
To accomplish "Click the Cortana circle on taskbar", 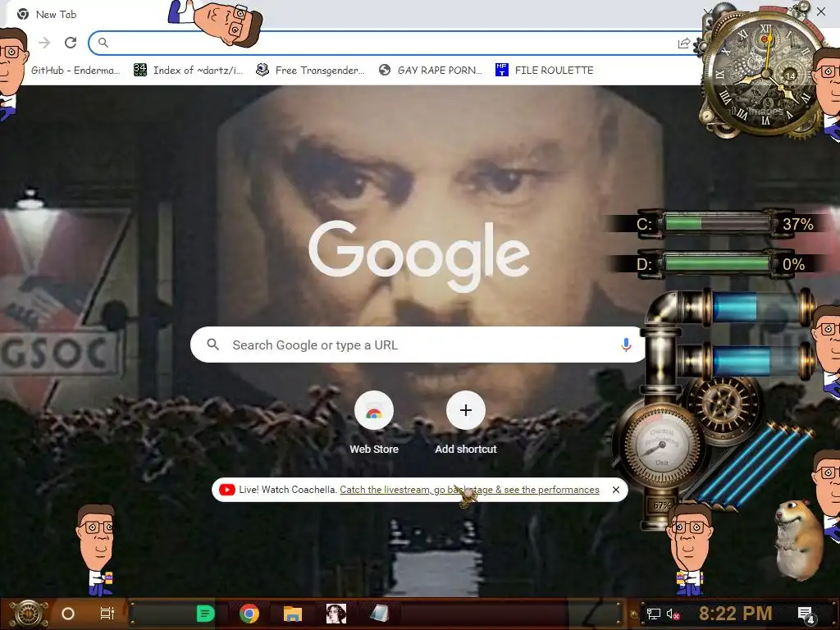I will coord(68,614).
